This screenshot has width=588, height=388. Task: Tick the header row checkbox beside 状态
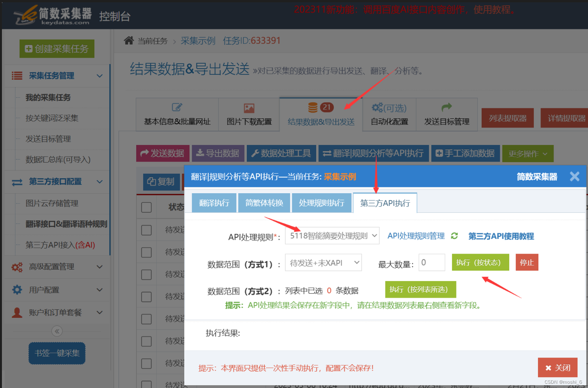pyautogui.click(x=146, y=207)
